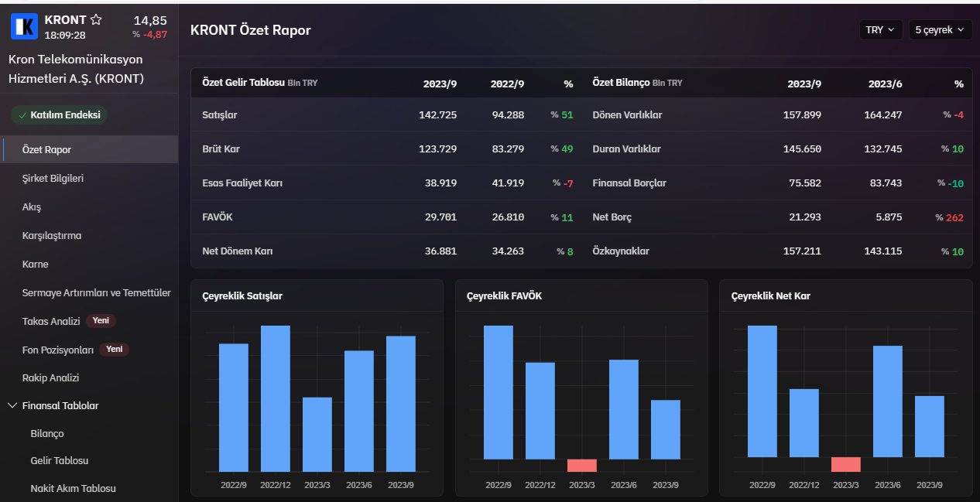Image resolution: width=980 pixels, height=502 pixels.
Task: Go to Rakip Analizi
Action: 51,377
